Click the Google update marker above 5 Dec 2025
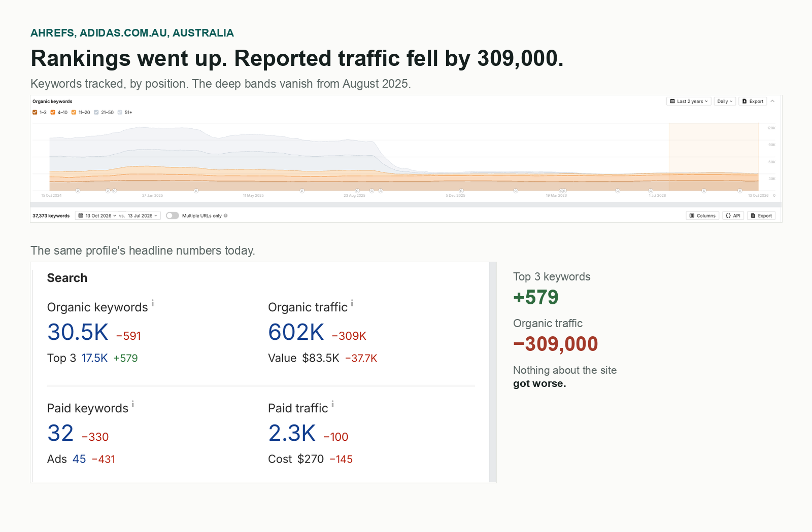Image resolution: width=812 pixels, height=532 pixels. (461, 191)
